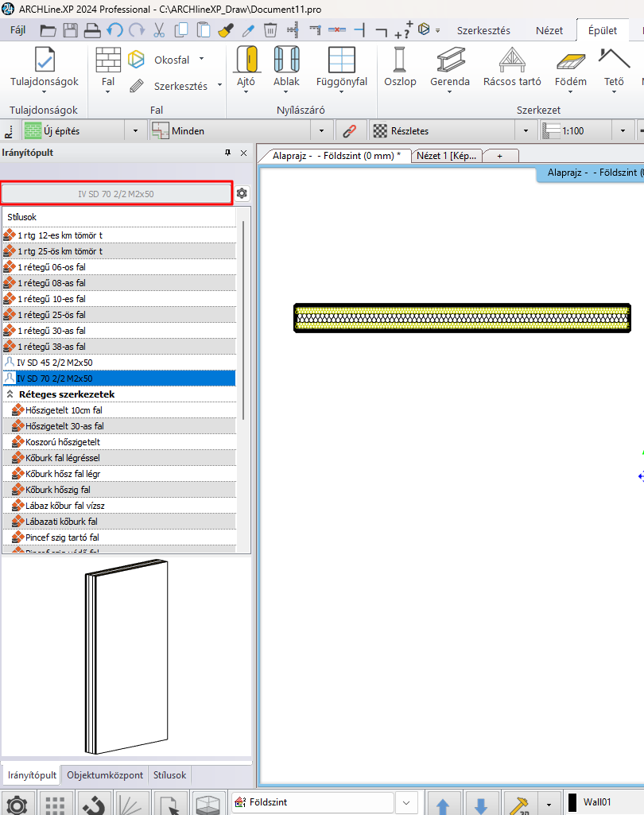Viewport: 644px width, 815px height.
Task: Open the Függönyfal curtain wall tool
Action: (x=341, y=62)
